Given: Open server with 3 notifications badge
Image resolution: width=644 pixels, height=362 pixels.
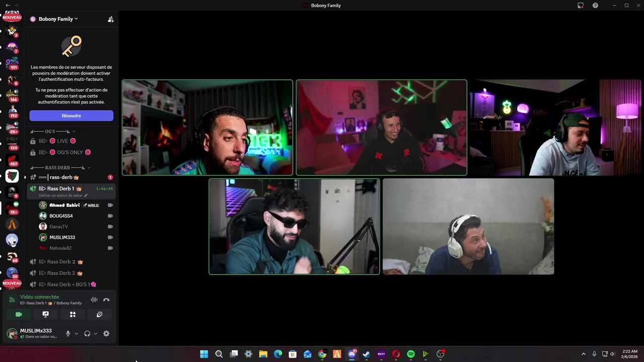Looking at the screenshot, I should tap(12, 31).
